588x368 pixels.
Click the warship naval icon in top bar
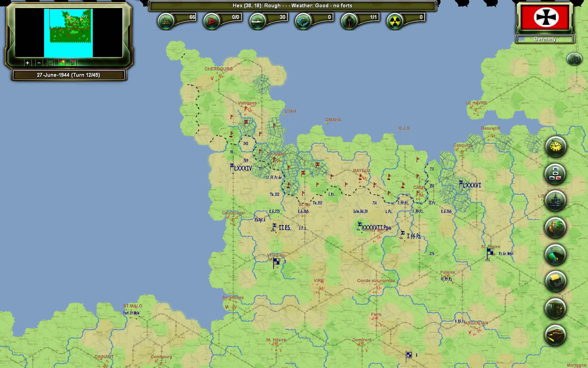coord(258,21)
